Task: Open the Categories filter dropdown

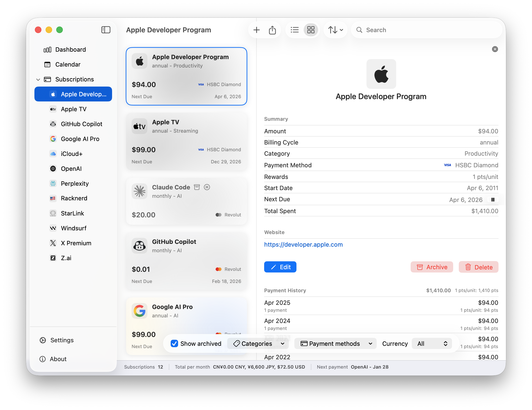Action: coord(258,343)
